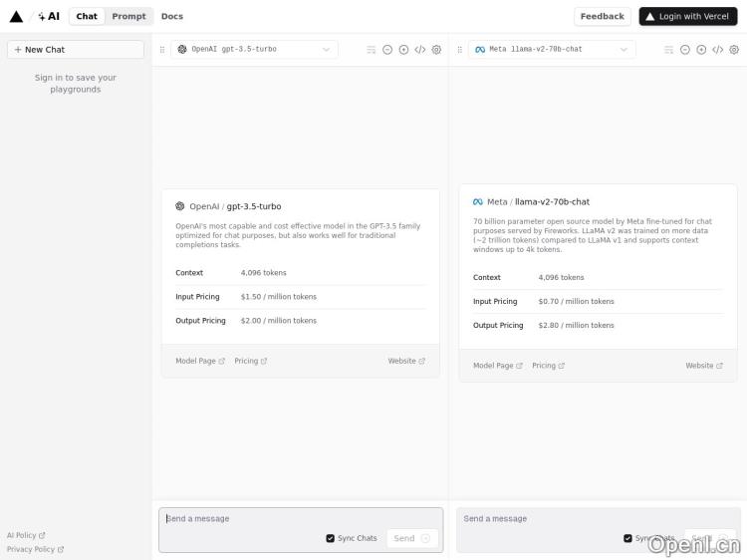
Task: Select the Chat tab
Action: [x=87, y=16]
